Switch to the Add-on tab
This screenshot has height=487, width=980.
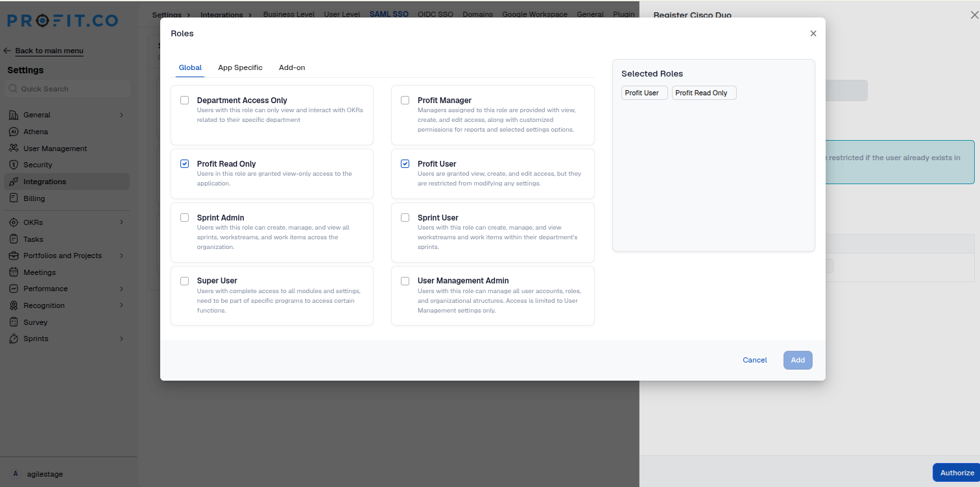tap(292, 67)
